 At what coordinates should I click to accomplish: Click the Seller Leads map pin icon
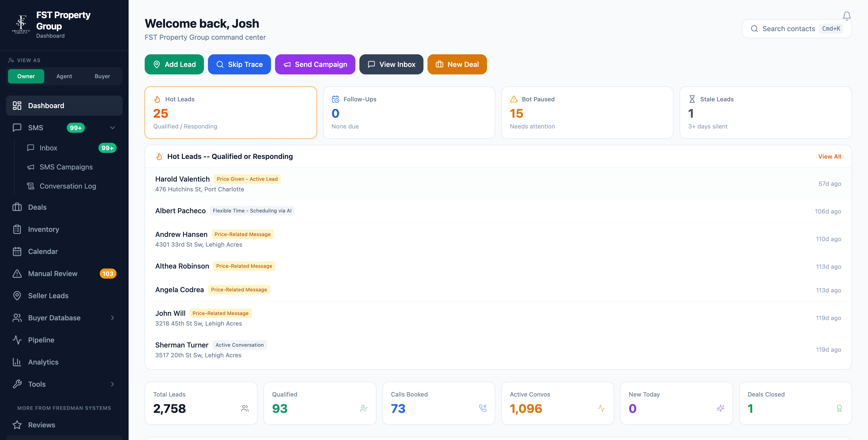click(x=17, y=296)
